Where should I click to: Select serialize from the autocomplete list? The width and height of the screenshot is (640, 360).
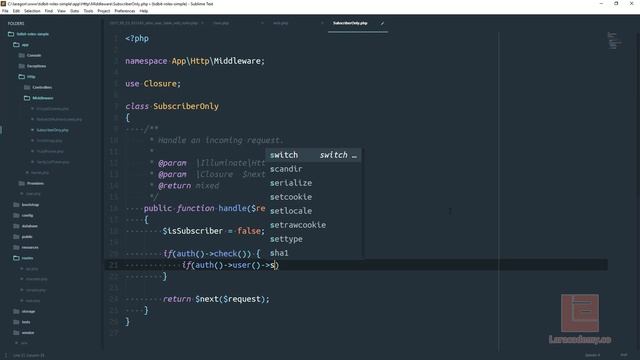pyautogui.click(x=313, y=183)
